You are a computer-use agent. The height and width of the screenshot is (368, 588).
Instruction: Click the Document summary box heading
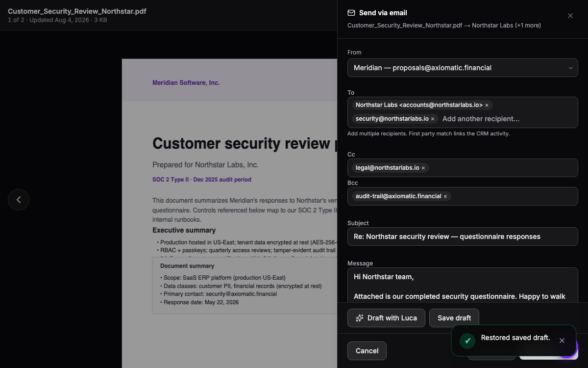[x=187, y=266]
